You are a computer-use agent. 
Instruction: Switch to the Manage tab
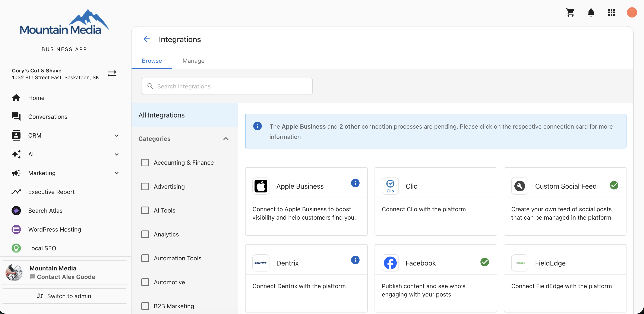point(193,60)
